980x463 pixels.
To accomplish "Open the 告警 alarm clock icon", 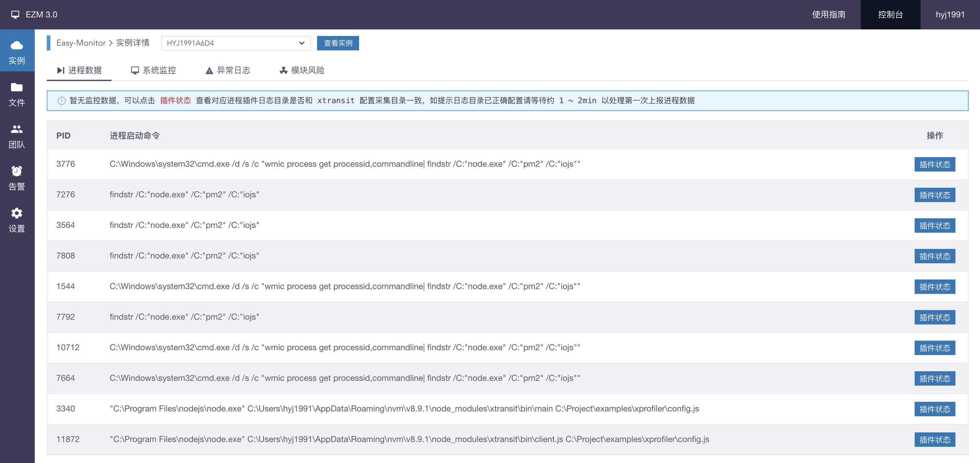I will pyautogui.click(x=17, y=171).
